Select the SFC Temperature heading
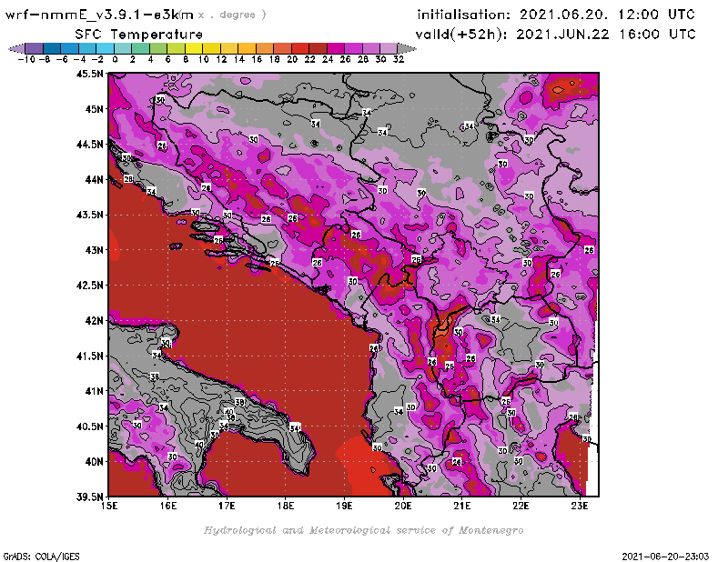728x562 pixels. pyautogui.click(x=139, y=35)
